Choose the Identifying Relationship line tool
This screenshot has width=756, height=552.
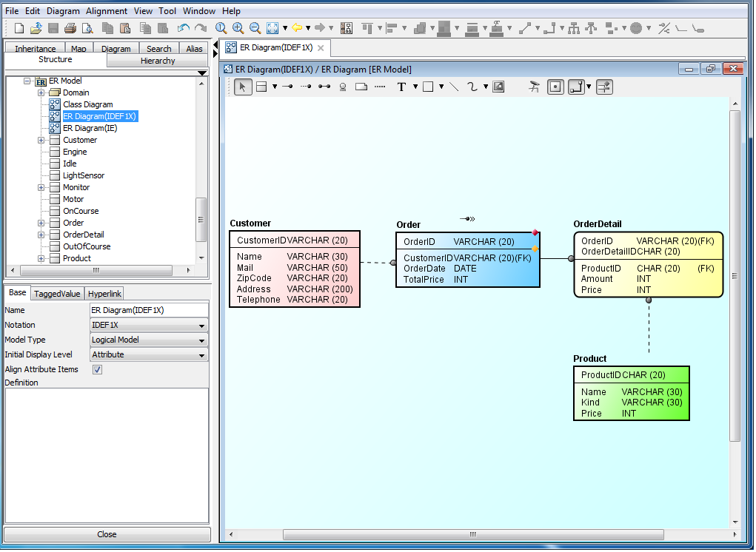click(x=288, y=87)
